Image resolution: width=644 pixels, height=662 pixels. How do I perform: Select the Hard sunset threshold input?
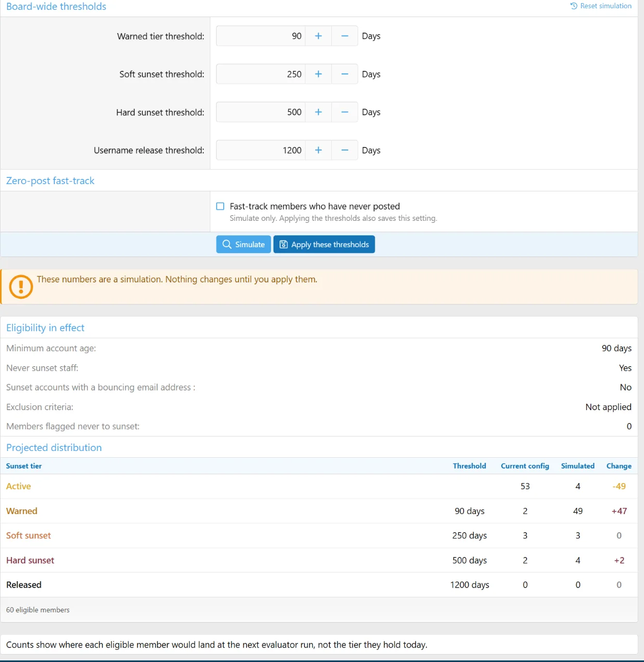tap(261, 112)
